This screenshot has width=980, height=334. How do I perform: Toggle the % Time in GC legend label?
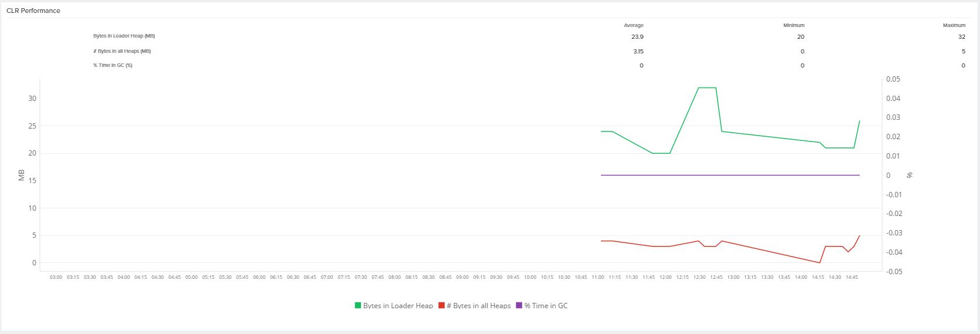pyautogui.click(x=546, y=306)
